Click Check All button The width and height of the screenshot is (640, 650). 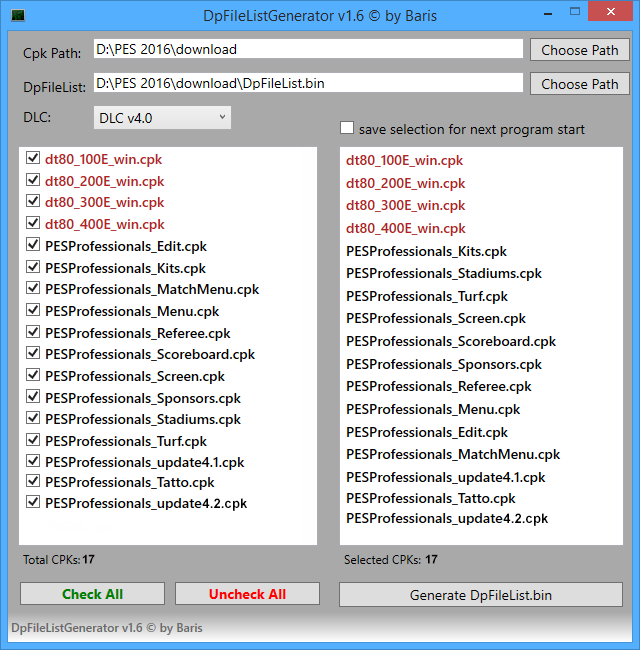coord(92,594)
